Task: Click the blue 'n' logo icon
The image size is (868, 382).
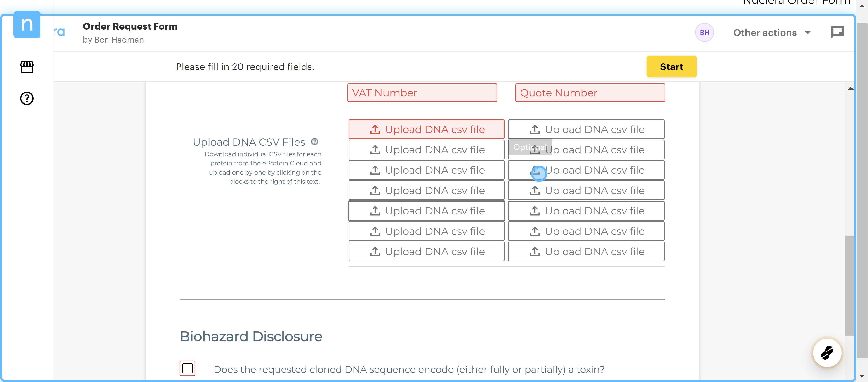Action: (x=27, y=25)
